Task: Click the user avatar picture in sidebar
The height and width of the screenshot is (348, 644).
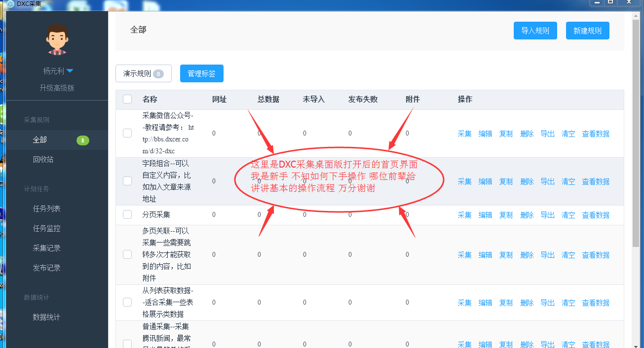Action: pos(57,39)
